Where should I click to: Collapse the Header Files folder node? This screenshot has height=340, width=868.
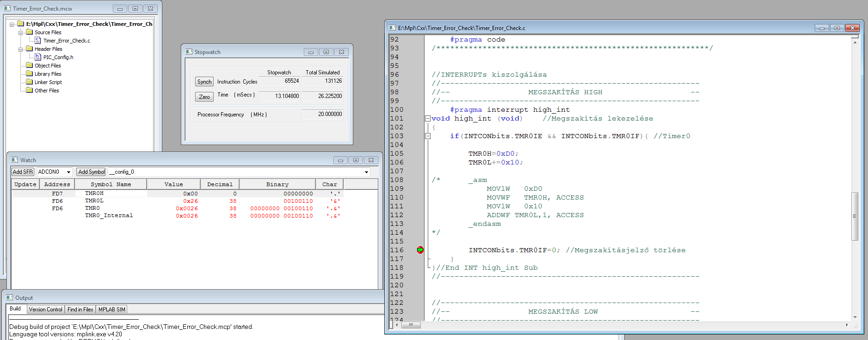click(20, 49)
